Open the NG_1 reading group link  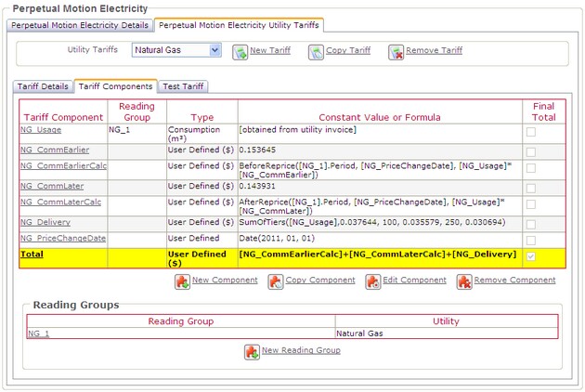pyautogui.click(x=39, y=333)
